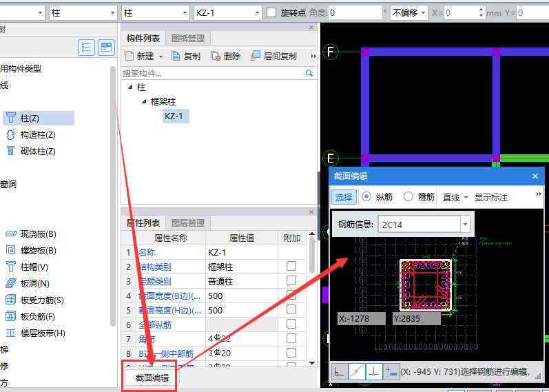Click the X offset stepper arrows
This screenshot has width=549, height=392.
coord(481,13)
